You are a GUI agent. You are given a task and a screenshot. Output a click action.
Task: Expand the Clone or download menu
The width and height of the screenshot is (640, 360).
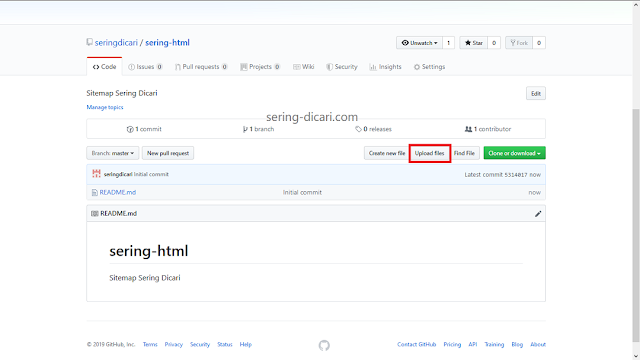[514, 153]
